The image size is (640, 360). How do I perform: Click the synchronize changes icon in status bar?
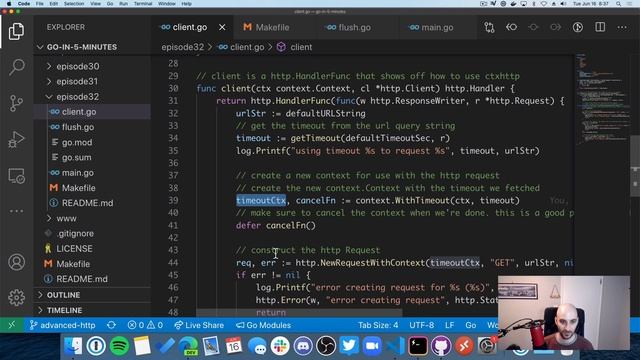click(x=111, y=325)
